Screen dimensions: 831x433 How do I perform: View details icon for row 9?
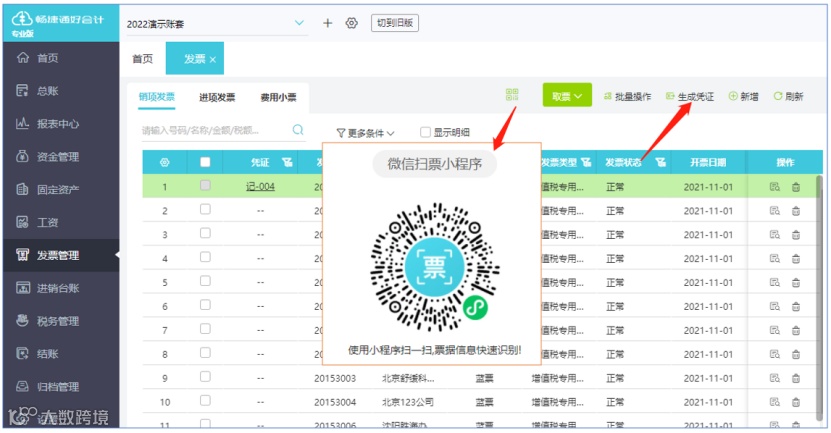pyautogui.click(x=775, y=378)
